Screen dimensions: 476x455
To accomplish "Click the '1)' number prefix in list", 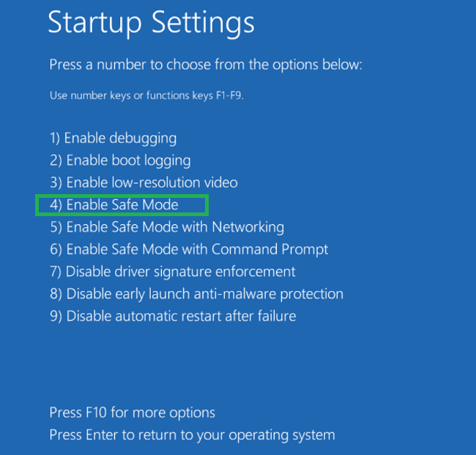I will point(55,138).
